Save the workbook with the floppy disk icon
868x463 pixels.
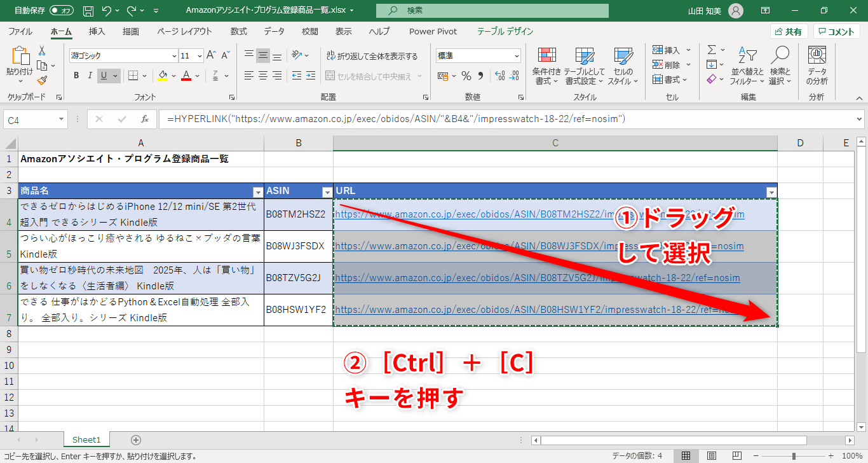click(88, 11)
